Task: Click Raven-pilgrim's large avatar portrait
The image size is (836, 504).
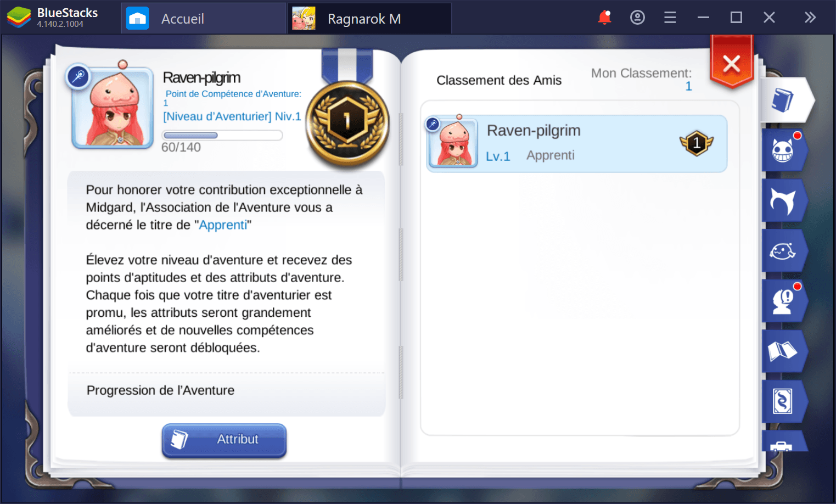Action: pyautogui.click(x=113, y=108)
